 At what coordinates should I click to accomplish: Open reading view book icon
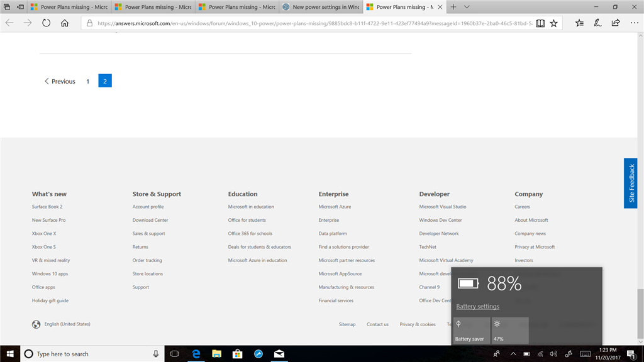coord(540,23)
